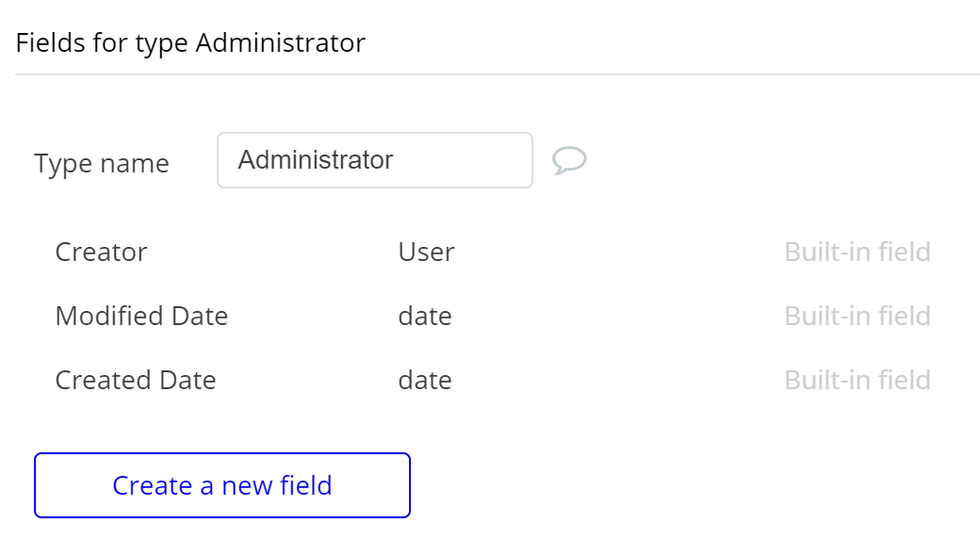980x539 pixels.
Task: Click the Type name label
Action: pos(102,164)
